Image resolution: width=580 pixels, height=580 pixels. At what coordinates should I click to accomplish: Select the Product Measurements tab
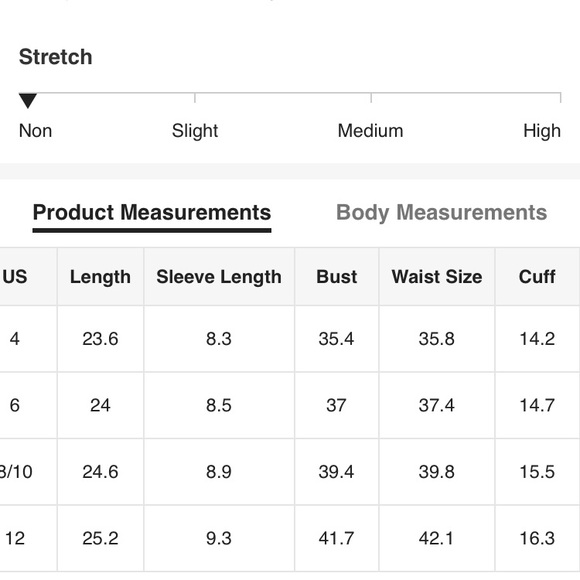tap(152, 213)
